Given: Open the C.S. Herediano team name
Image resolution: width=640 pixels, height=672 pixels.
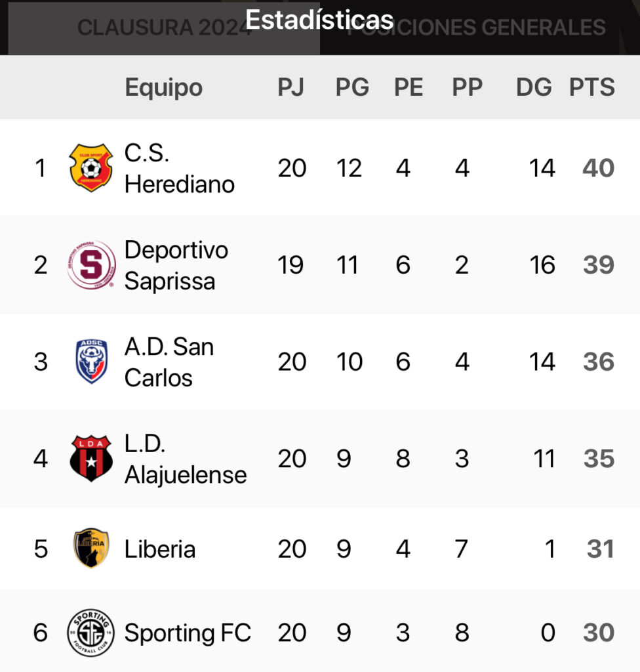Looking at the screenshot, I should coord(179,168).
